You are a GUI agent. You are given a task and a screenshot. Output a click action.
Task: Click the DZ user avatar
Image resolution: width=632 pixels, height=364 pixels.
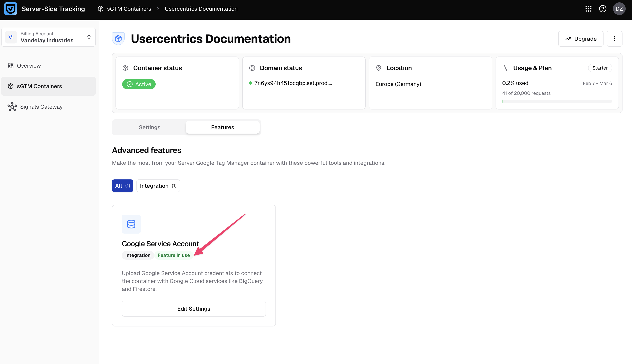pyautogui.click(x=619, y=9)
